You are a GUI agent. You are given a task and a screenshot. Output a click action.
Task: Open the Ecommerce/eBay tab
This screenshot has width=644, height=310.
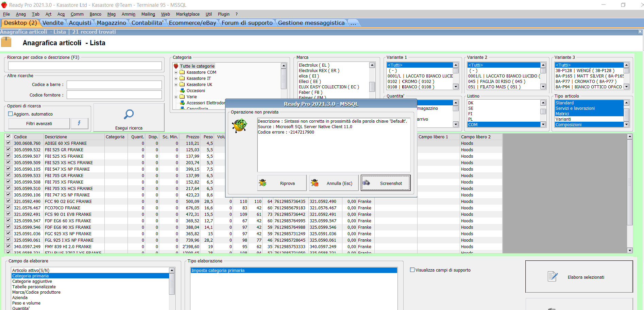pos(192,23)
